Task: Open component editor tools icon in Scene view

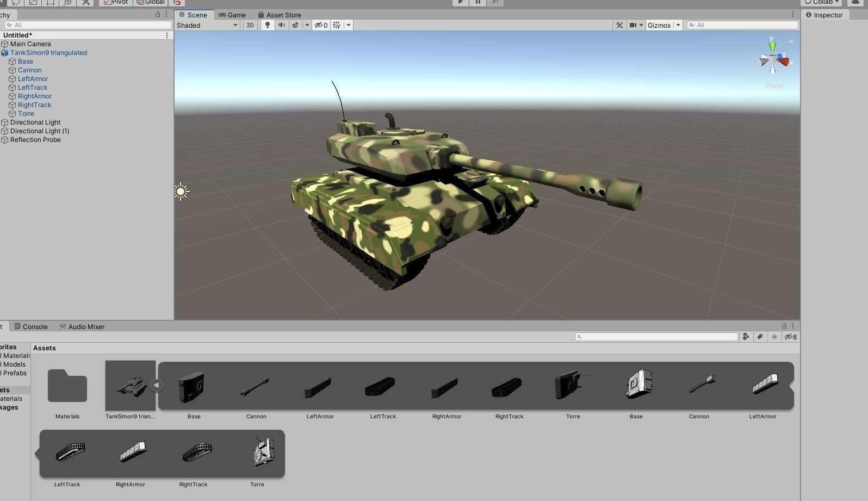Action: [x=619, y=25]
